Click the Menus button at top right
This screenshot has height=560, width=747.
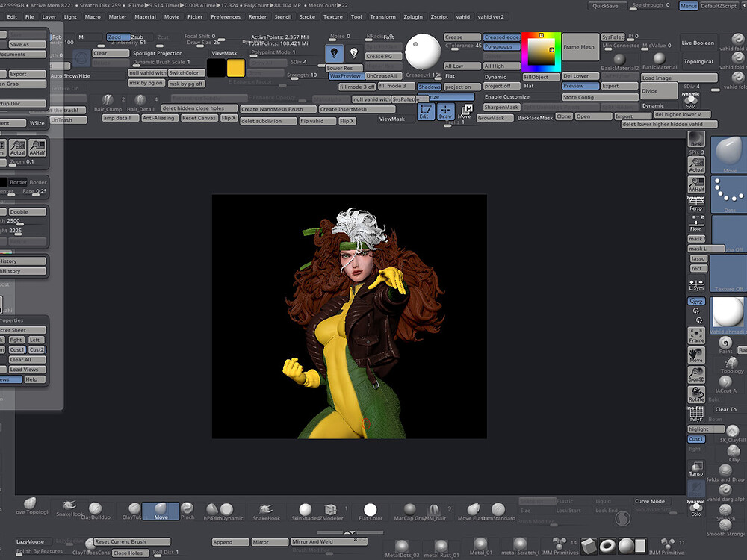pos(688,6)
